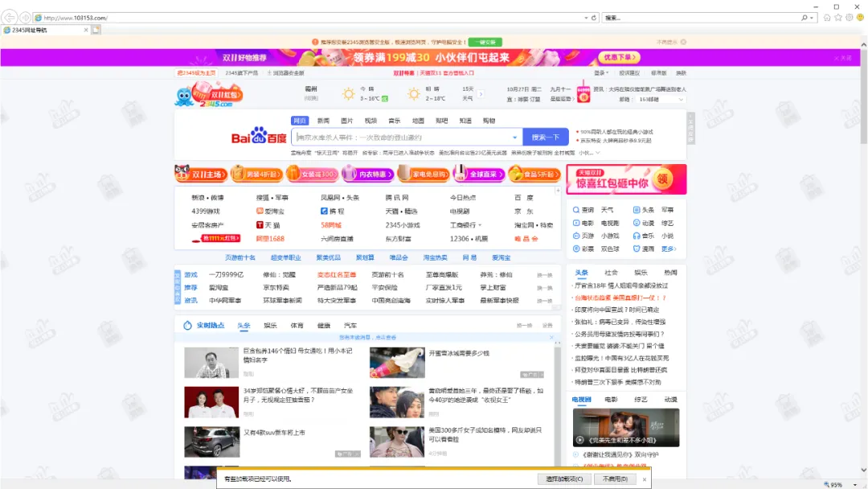This screenshot has width=868, height=489.
Task: Click the 实时热点 flame icon
Action: click(187, 325)
